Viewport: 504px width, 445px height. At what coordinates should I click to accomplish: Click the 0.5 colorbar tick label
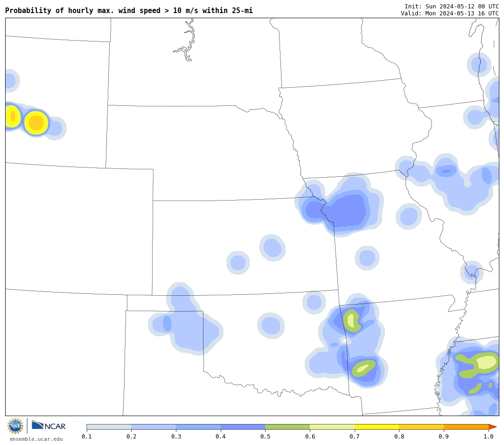pos(265,436)
